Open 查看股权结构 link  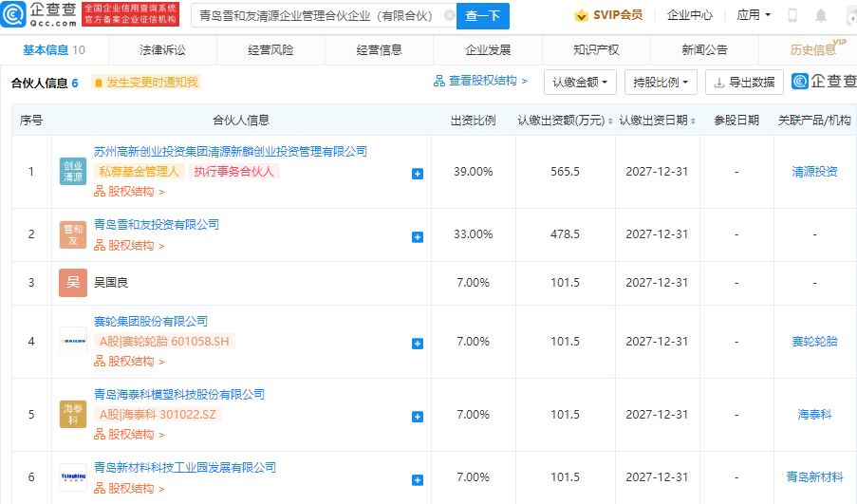tap(480, 81)
